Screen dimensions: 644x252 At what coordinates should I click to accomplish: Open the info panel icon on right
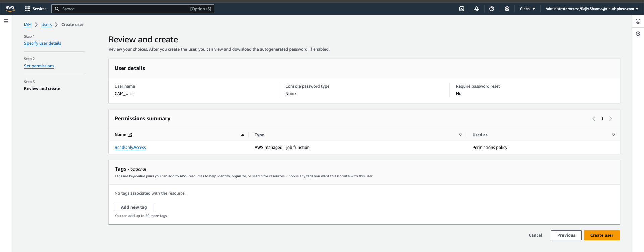tap(638, 21)
